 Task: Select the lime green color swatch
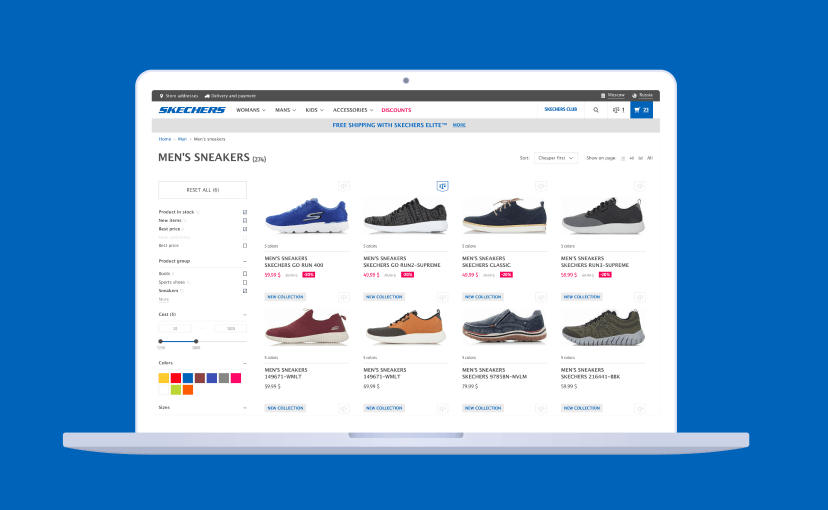click(x=176, y=390)
